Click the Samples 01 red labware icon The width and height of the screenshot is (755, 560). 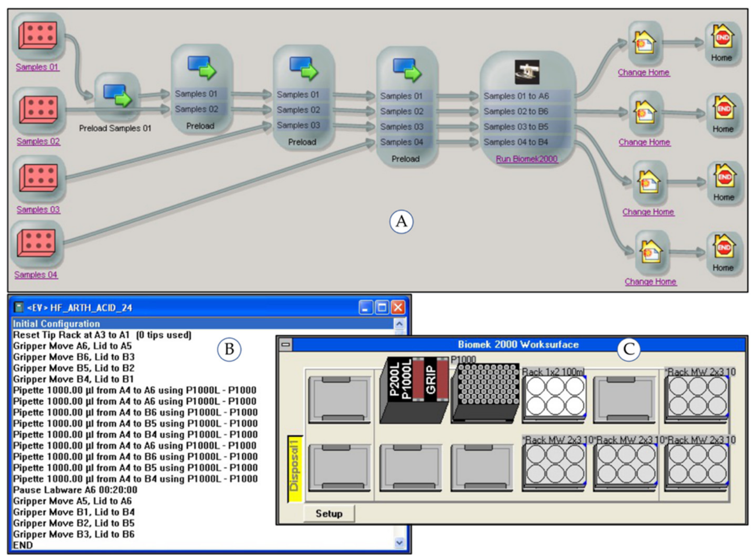tap(38, 35)
